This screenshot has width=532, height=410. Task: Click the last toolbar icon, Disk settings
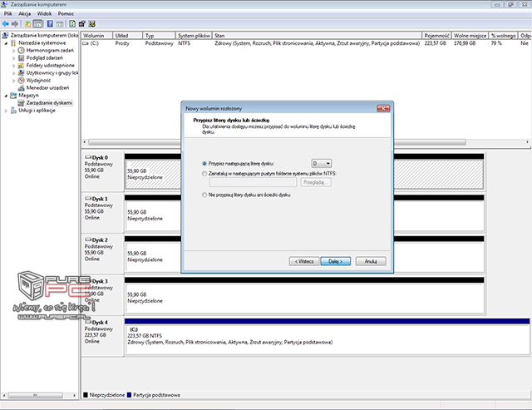pyautogui.click(x=91, y=24)
